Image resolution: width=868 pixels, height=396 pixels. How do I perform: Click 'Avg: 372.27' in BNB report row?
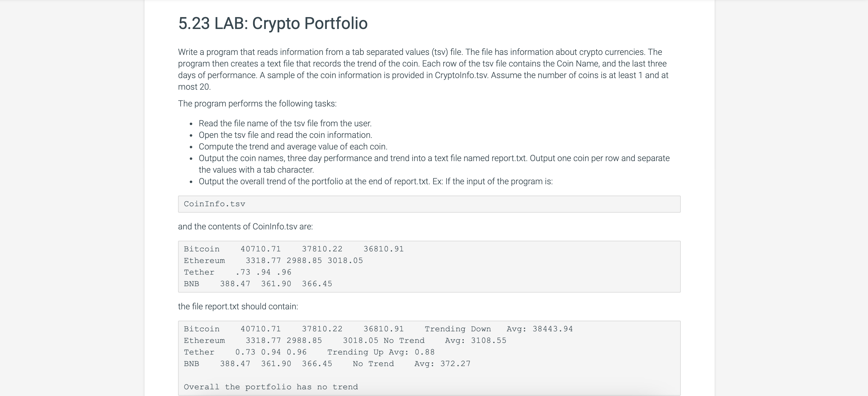(442, 364)
